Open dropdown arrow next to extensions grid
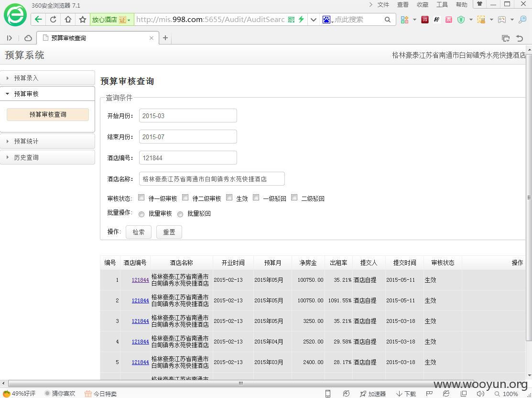This screenshot has width=532, height=398. tap(414, 20)
